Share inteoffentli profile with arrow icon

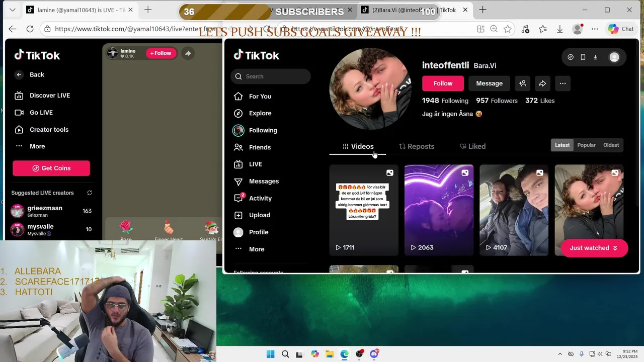pyautogui.click(x=542, y=83)
